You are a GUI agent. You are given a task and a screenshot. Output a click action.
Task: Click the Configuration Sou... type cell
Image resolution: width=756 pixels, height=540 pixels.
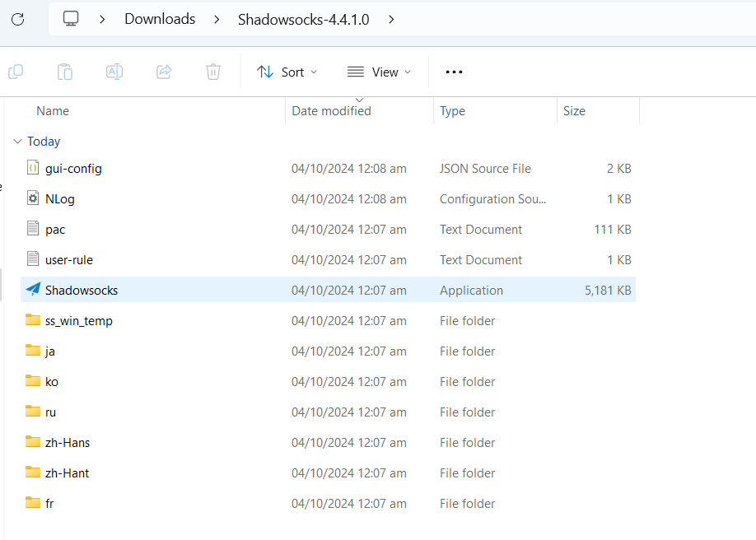coord(492,199)
